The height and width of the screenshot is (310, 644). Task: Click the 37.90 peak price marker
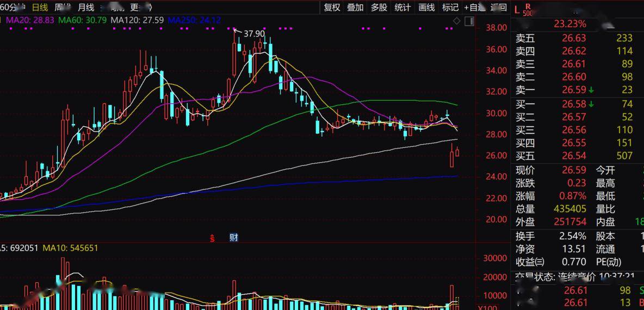pyautogui.click(x=253, y=34)
